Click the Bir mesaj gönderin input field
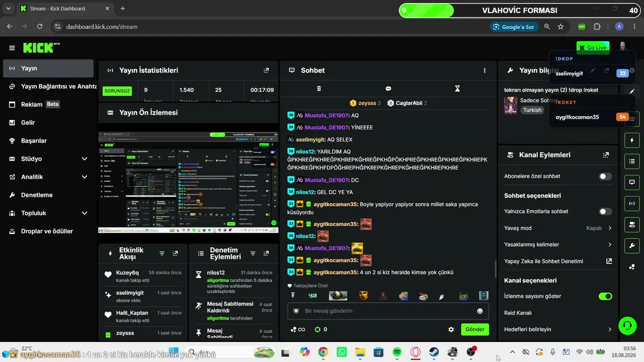Screen dimensions: 644x362 388,311
